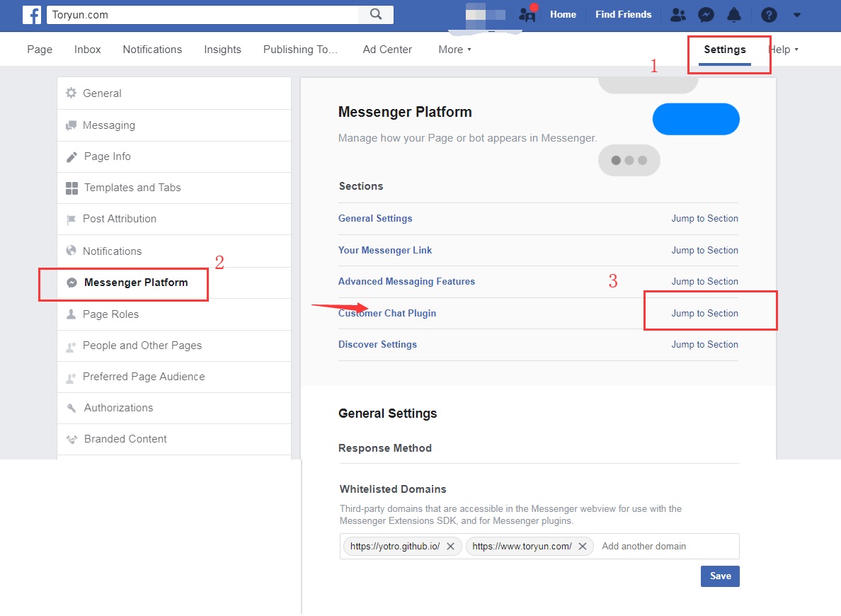Jump to Section for General Settings

coord(705,218)
